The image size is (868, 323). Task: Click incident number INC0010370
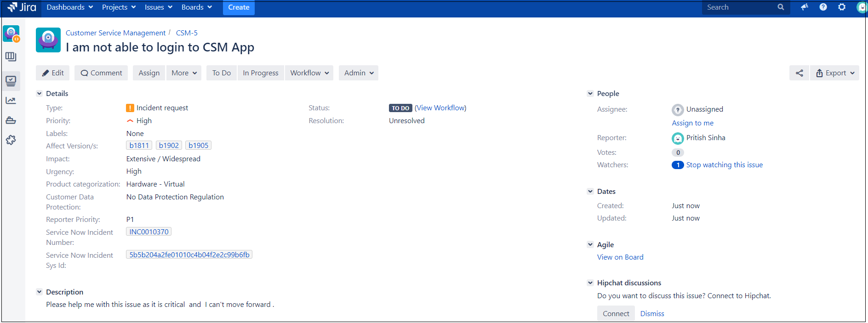point(148,232)
